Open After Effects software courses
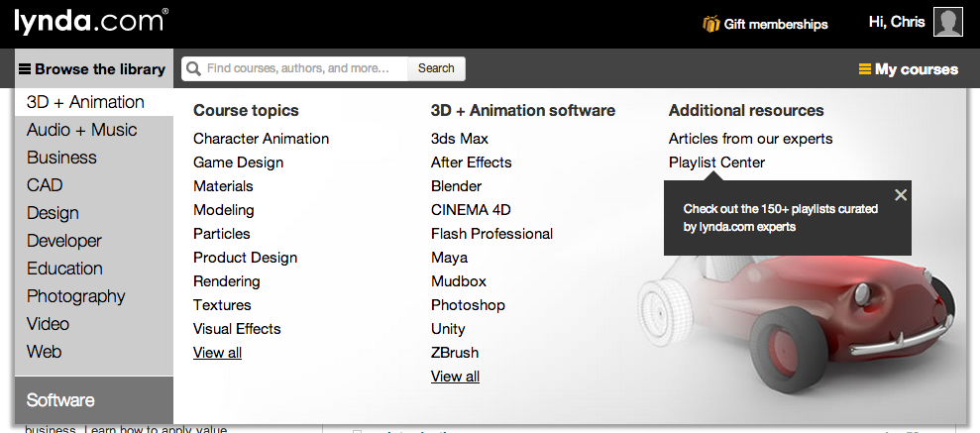This screenshot has height=433, width=980. (x=472, y=162)
